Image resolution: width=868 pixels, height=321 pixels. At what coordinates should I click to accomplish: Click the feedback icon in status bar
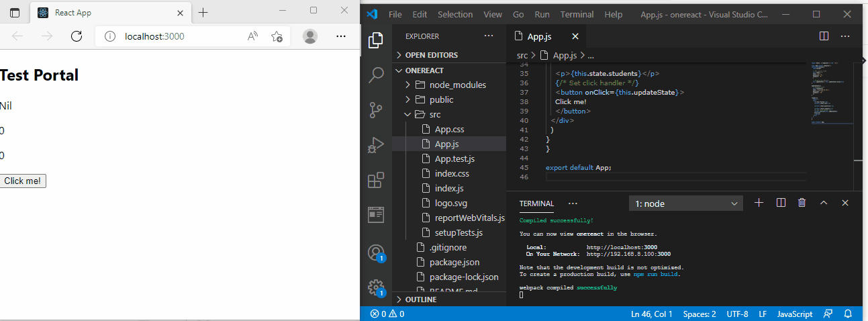(x=828, y=314)
